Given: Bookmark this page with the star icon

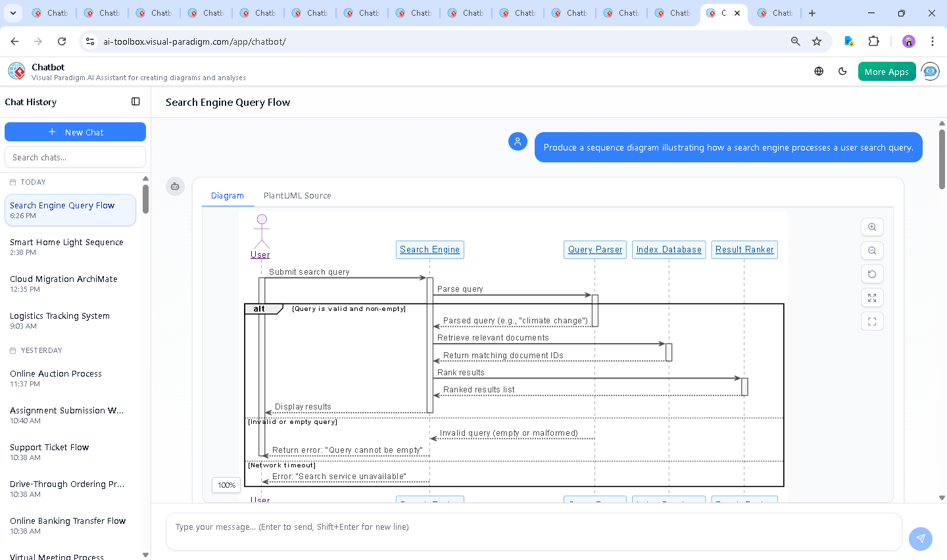Looking at the screenshot, I should pos(817,41).
